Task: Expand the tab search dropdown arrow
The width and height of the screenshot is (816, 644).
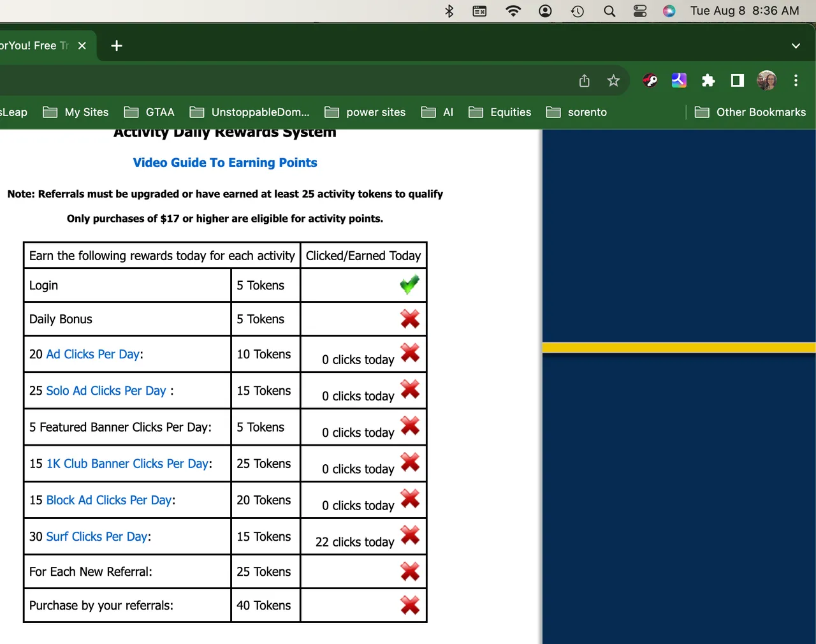Action: pyautogui.click(x=796, y=46)
